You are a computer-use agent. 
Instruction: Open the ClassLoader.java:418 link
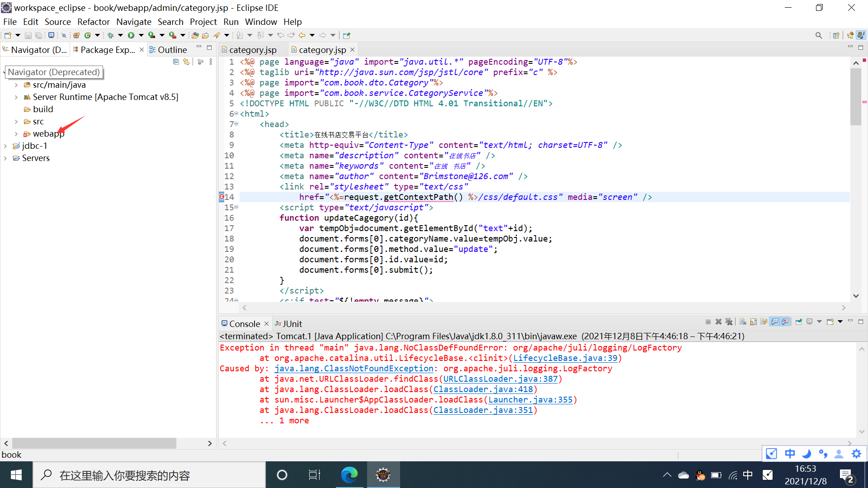click(483, 389)
